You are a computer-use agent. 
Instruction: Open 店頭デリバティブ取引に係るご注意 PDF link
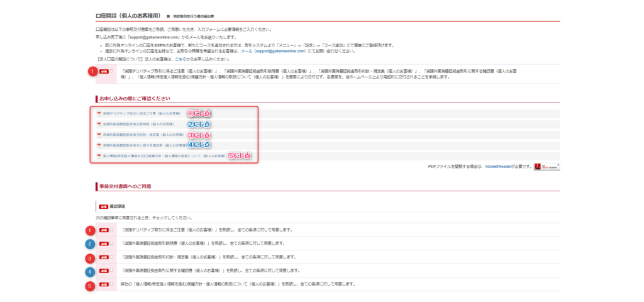tap(142, 114)
